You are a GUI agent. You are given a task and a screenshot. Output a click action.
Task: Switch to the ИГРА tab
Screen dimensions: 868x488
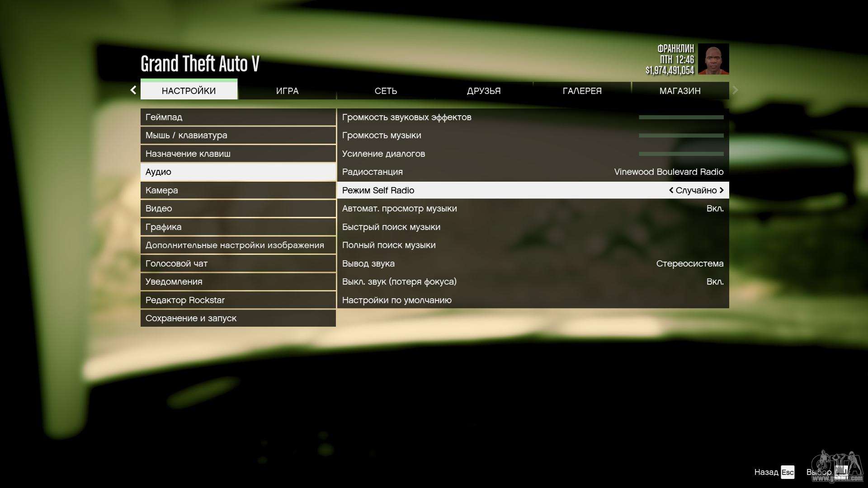[x=288, y=91]
